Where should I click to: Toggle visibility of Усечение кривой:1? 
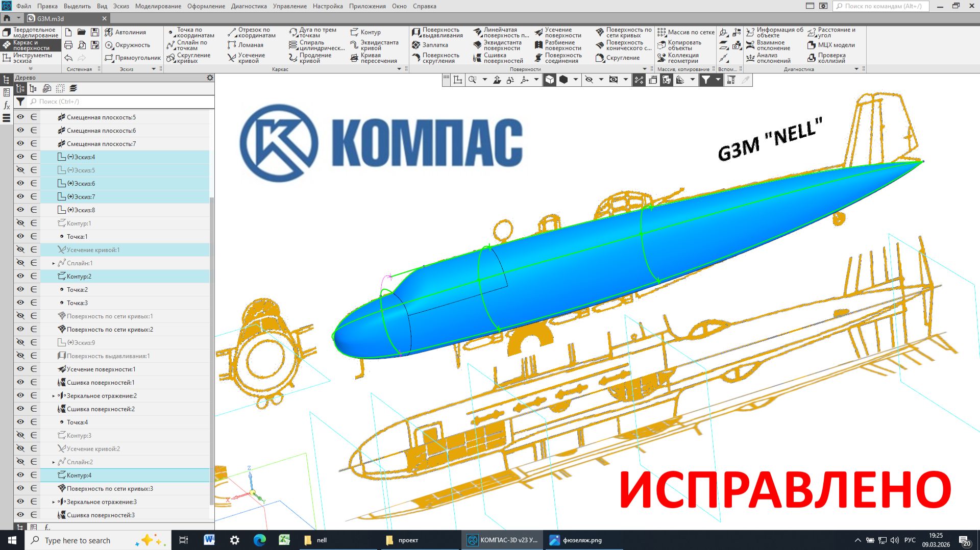(x=20, y=249)
